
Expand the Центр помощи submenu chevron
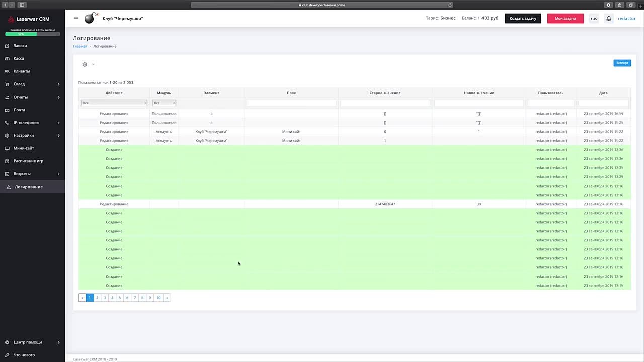click(x=58, y=342)
